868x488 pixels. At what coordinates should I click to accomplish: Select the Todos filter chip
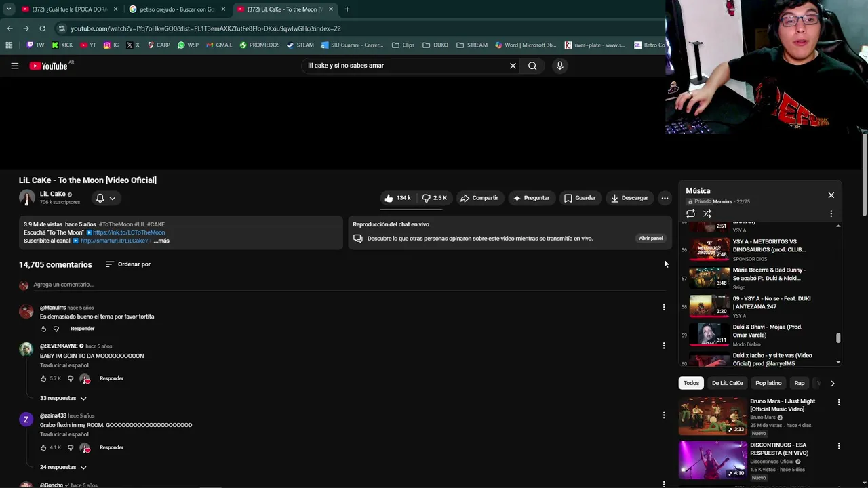tap(691, 383)
